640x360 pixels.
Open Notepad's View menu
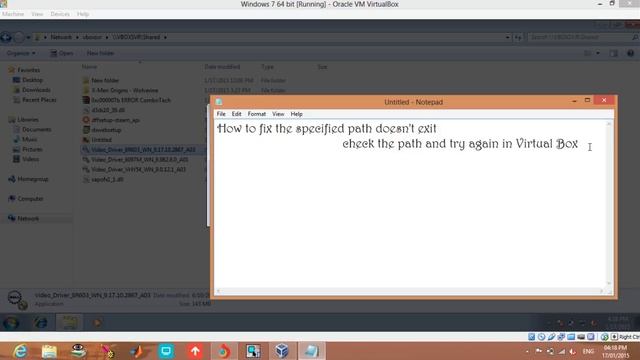(278, 114)
